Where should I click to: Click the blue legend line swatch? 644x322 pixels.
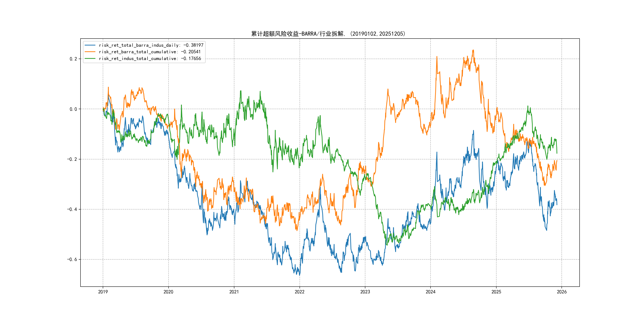click(90, 45)
